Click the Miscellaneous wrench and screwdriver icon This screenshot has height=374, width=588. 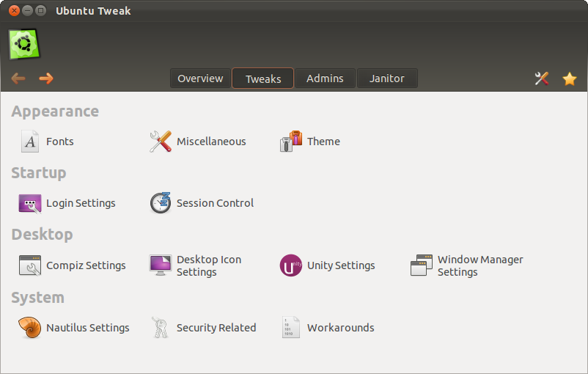click(x=161, y=142)
